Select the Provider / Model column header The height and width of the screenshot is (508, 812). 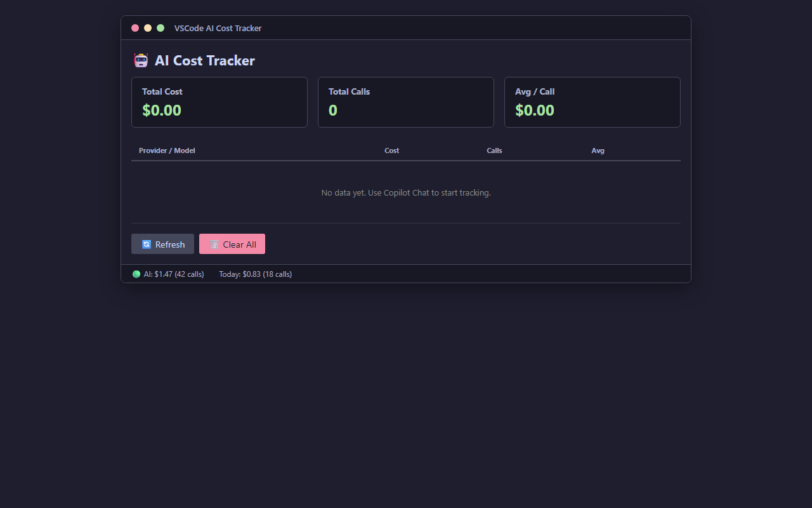[x=167, y=150]
